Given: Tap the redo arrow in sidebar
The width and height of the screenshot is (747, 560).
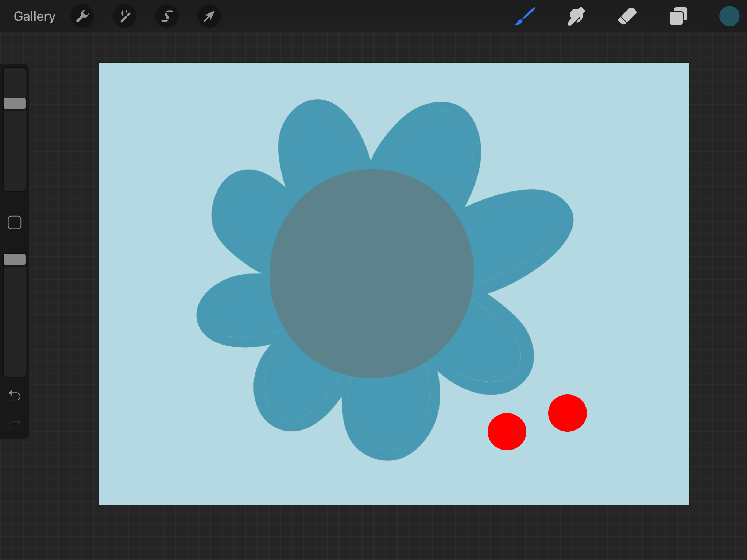Looking at the screenshot, I should pos(15,424).
